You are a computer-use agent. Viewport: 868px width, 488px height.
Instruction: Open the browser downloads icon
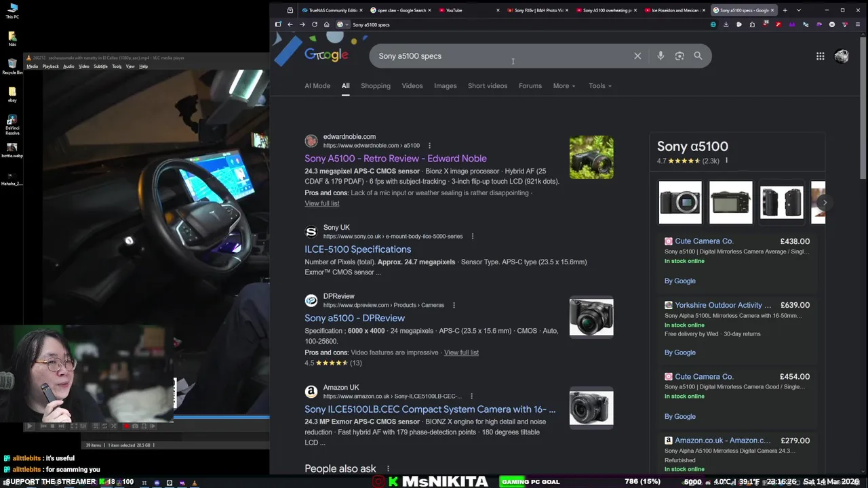726,24
